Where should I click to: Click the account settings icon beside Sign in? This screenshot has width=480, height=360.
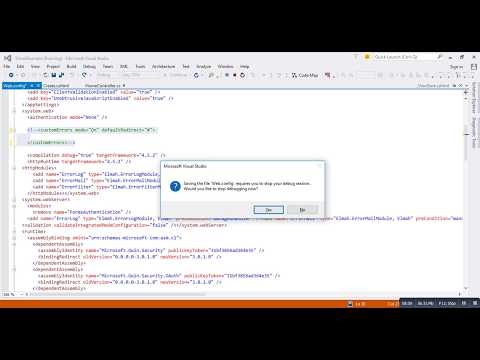tap(474, 67)
